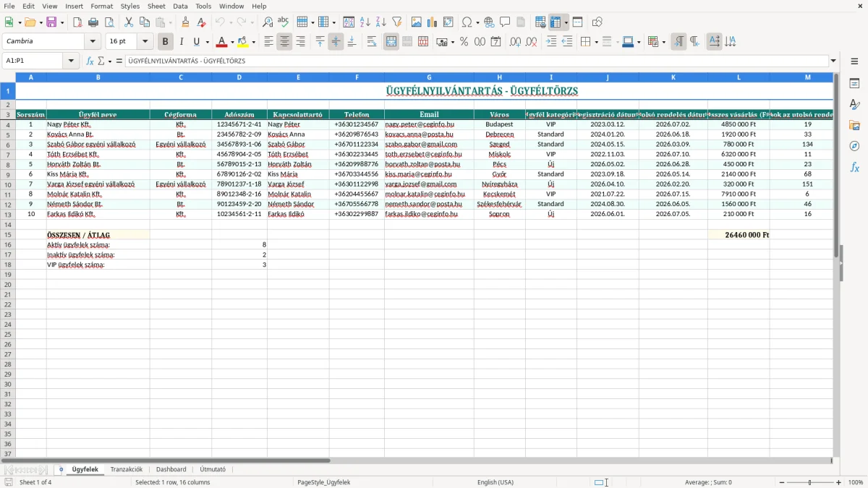868x488 pixels.
Task: Open the Format menu
Action: (x=101, y=6)
